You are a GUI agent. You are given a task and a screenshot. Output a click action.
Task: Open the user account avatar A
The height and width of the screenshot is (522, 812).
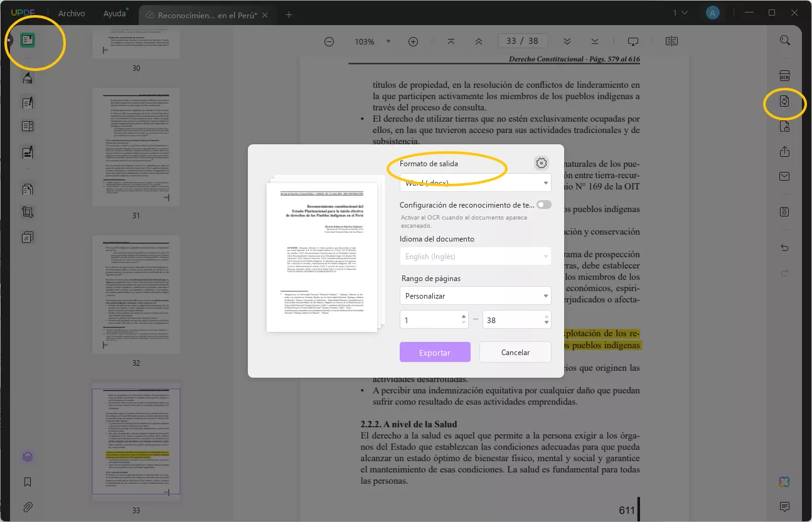click(712, 13)
